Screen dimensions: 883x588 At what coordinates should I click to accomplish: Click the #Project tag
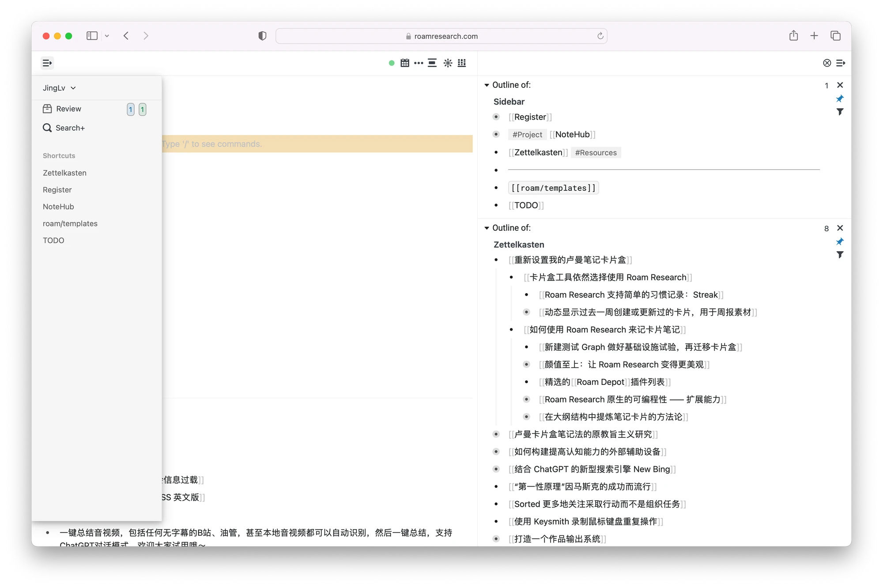click(x=527, y=135)
